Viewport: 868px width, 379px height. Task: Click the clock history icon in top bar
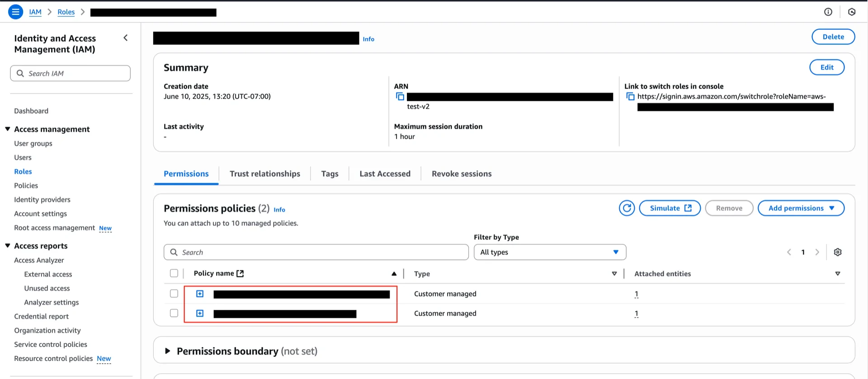[x=852, y=12]
